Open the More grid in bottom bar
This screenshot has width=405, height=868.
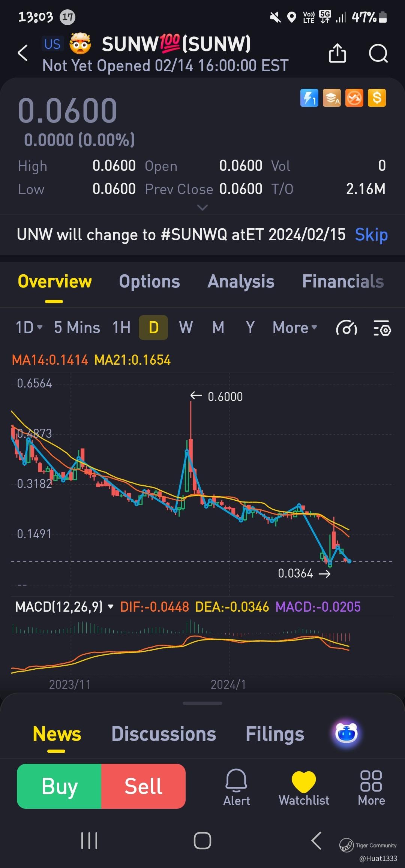coord(371,787)
